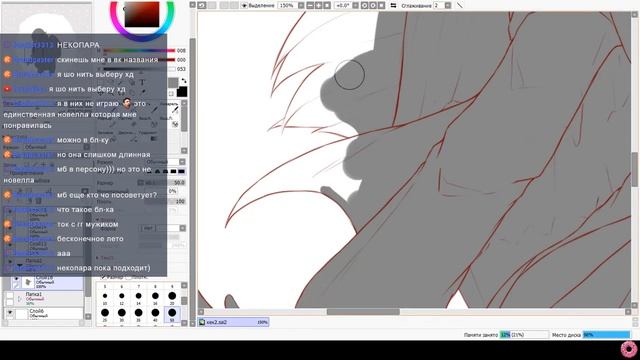Click the gray foreground color swatch

173,83
